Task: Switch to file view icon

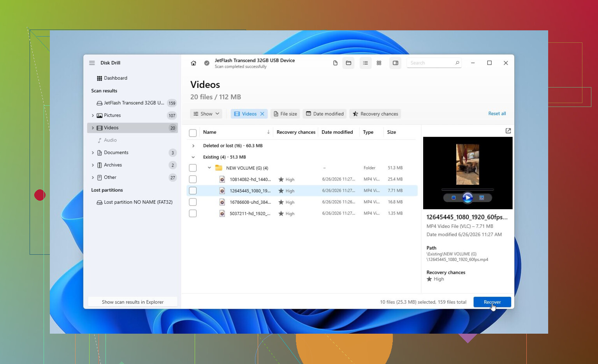Action: (x=335, y=63)
